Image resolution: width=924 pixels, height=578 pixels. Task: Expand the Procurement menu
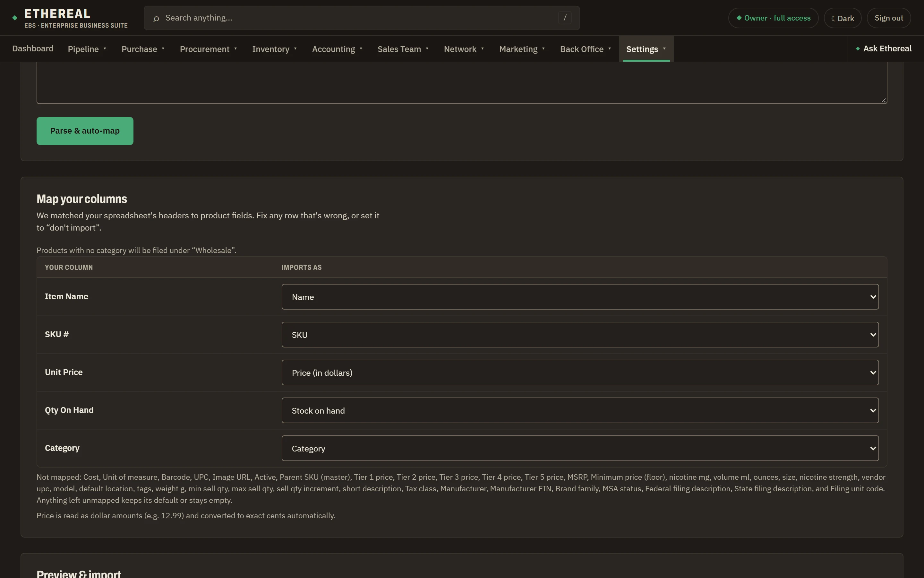tap(209, 49)
